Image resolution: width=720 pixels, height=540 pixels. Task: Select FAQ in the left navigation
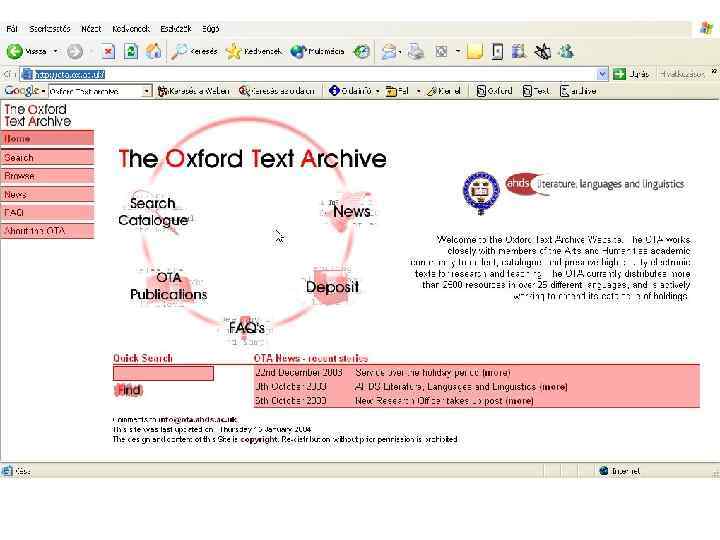coord(48,213)
